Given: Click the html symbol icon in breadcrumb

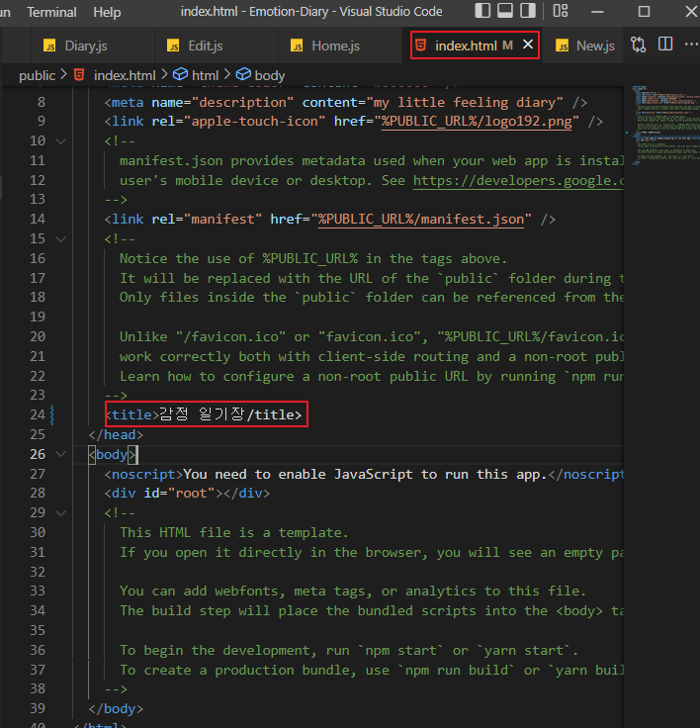Looking at the screenshot, I should coord(180,75).
